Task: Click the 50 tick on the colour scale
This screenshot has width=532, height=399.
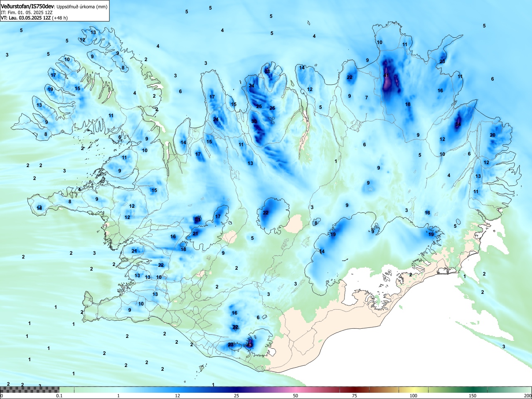Action: click(296, 396)
